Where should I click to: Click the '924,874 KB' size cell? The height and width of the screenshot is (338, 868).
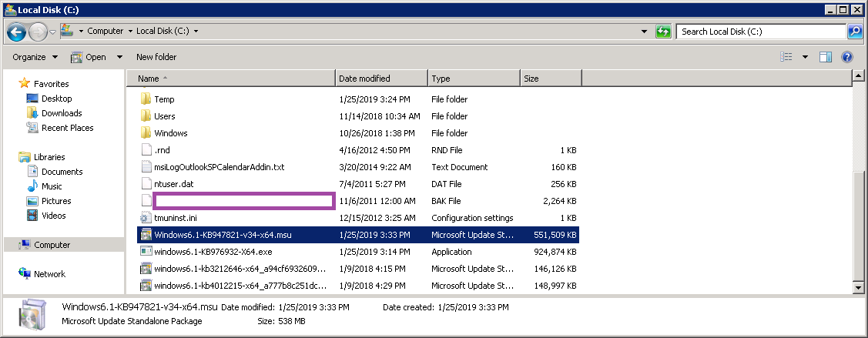click(x=554, y=252)
